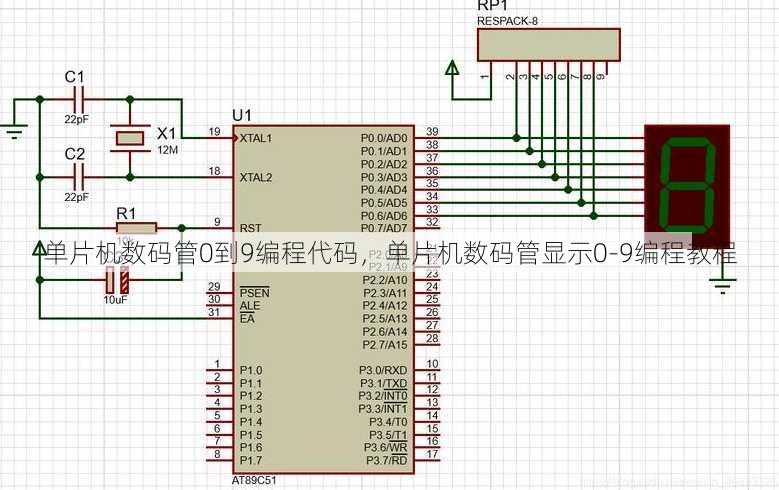
Task: Click the X1 reference label
Action: [166, 133]
